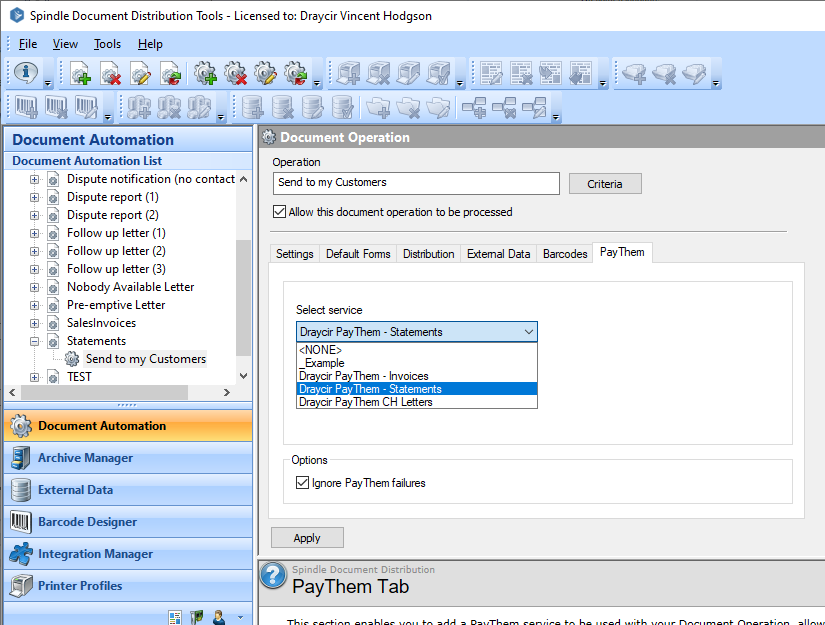
Task: Click the edit operation gear icon
Action: [265, 74]
